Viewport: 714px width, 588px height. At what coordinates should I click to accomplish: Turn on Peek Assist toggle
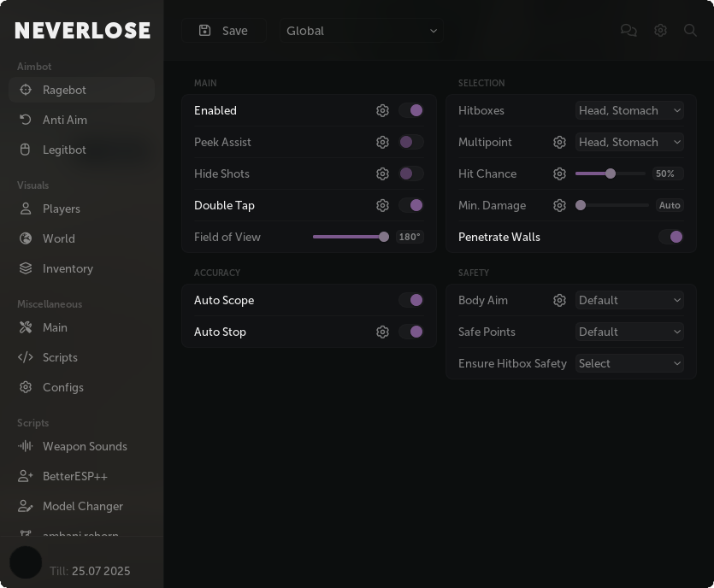(411, 142)
